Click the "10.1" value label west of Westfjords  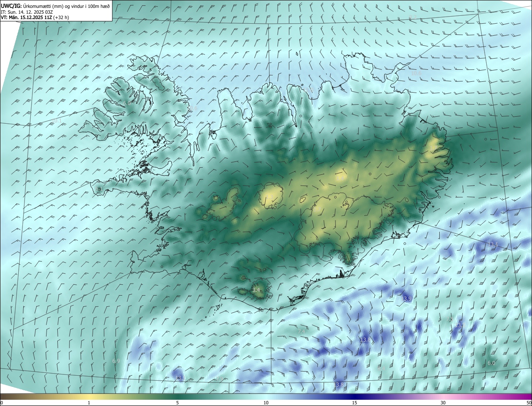point(57,120)
